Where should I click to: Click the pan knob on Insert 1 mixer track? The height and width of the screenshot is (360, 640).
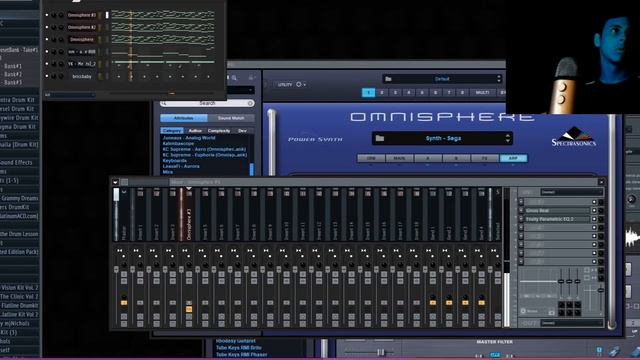point(140,265)
